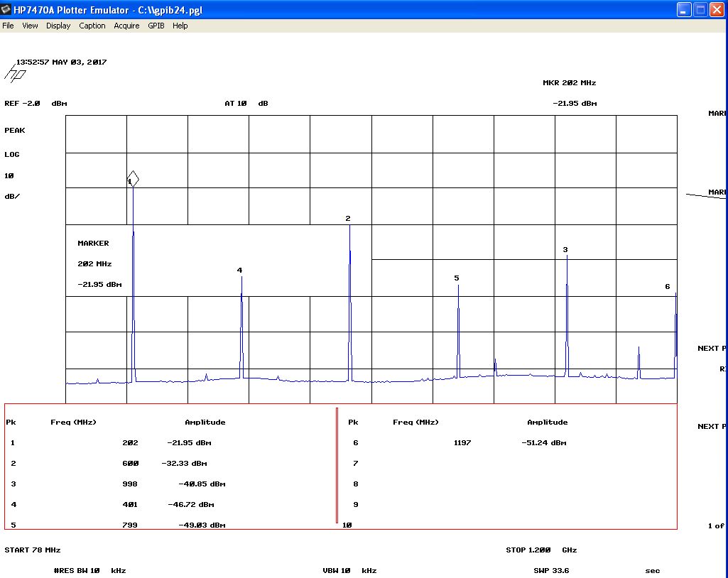Open the GPIB menu
Viewport: 728px width, 578px height.
[x=156, y=26]
